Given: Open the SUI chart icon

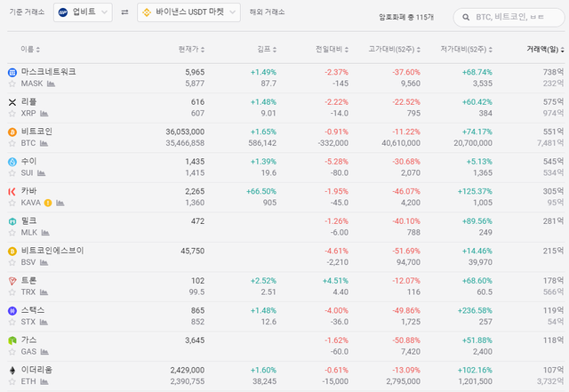Looking at the screenshot, I should [42, 173].
